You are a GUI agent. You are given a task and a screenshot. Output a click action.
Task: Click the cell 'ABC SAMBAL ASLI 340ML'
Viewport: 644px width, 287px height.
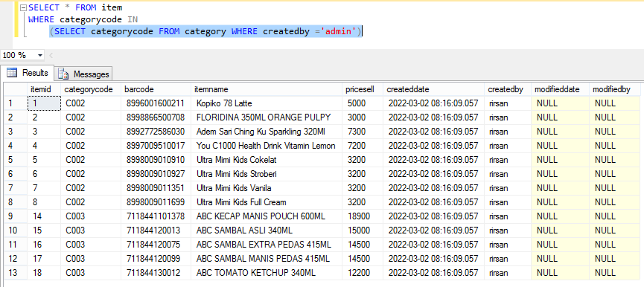[x=267, y=230]
